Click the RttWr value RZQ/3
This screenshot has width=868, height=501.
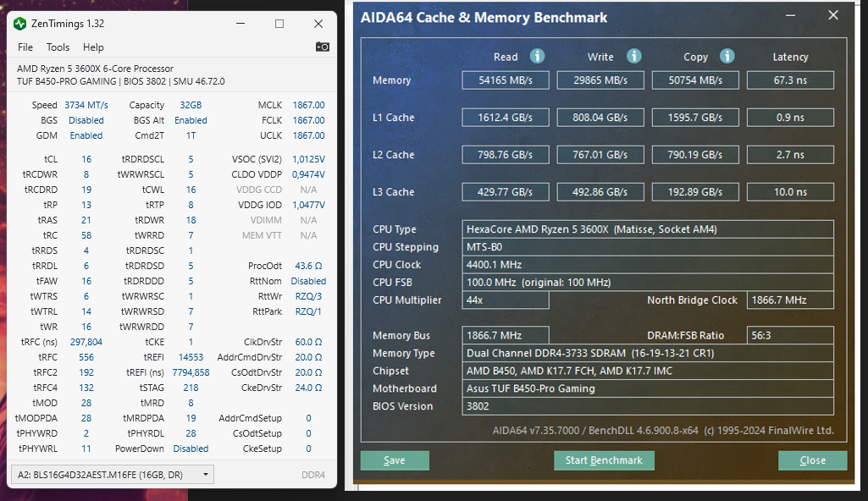(x=308, y=296)
